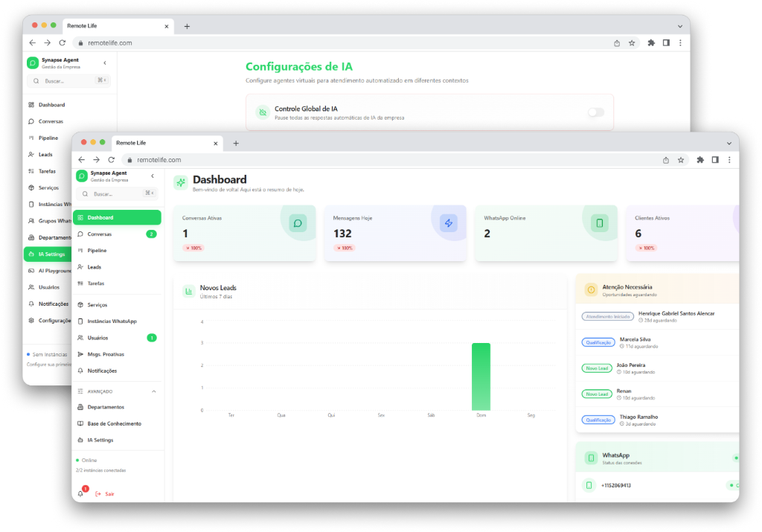Click Sair to log out
This screenshot has width=762, height=532.
pyautogui.click(x=106, y=493)
